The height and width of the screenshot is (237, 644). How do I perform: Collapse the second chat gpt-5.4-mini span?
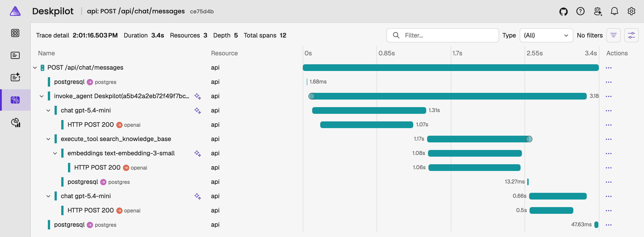click(x=48, y=196)
